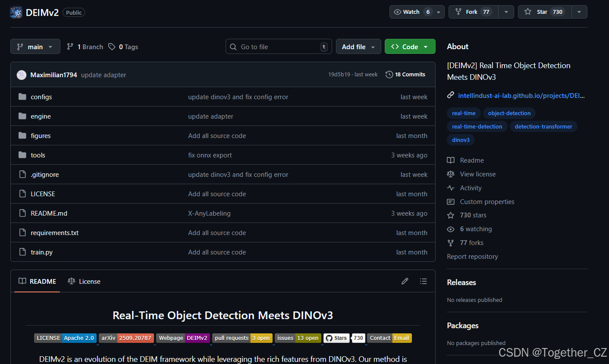The image size is (609, 364).
Task: Click the eye icon beside 6 watching
Action: pyautogui.click(x=451, y=229)
